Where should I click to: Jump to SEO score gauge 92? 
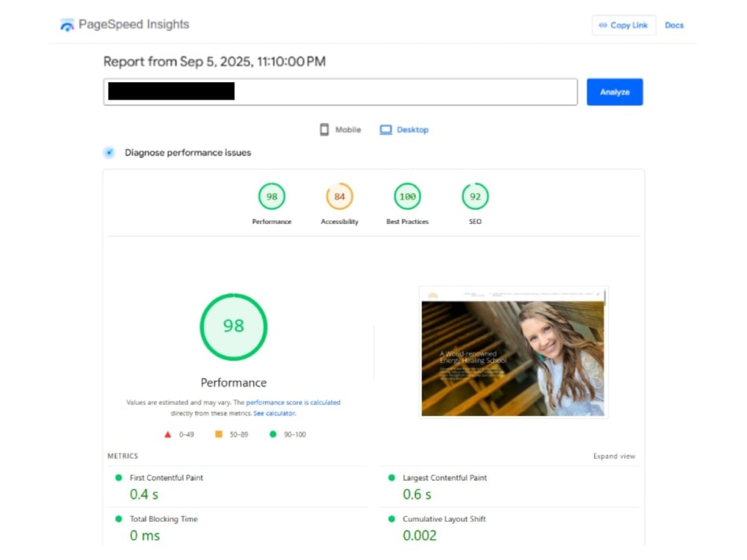475,196
